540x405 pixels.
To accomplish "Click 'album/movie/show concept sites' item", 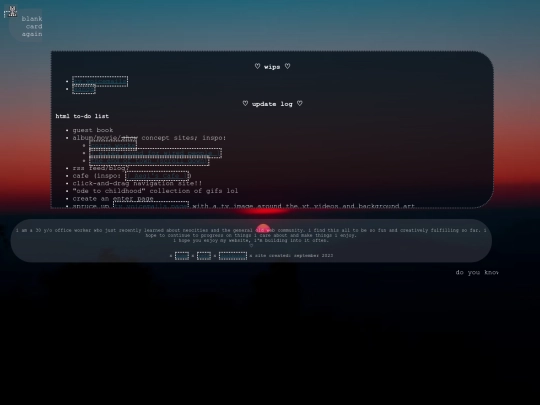I will click(x=149, y=138).
